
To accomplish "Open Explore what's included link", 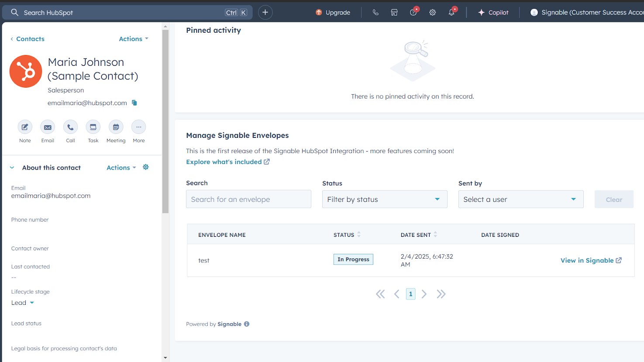I will [x=228, y=162].
